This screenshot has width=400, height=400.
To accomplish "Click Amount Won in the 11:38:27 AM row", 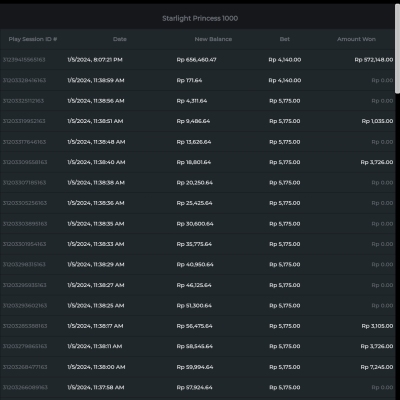I will tap(382, 285).
